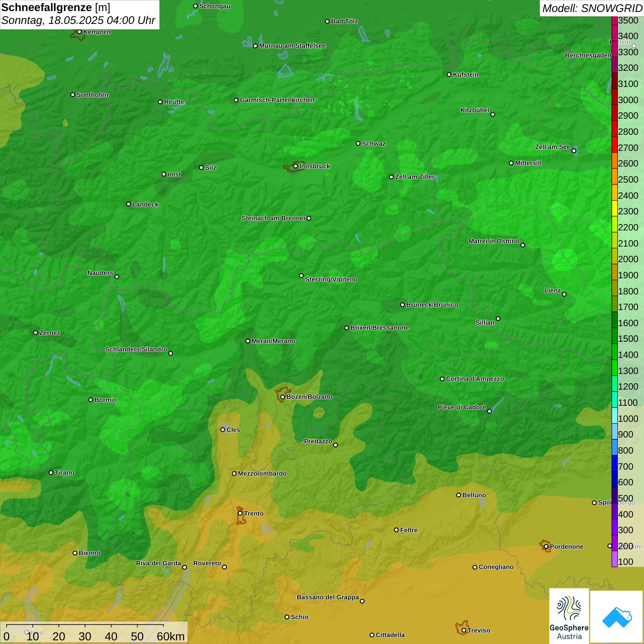Click the Meran/Merano label
Viewport: 644px width, 644px height.
[x=273, y=341]
